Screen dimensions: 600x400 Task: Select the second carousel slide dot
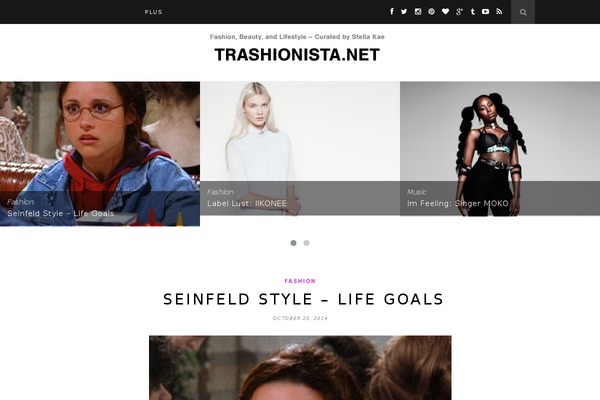click(307, 243)
